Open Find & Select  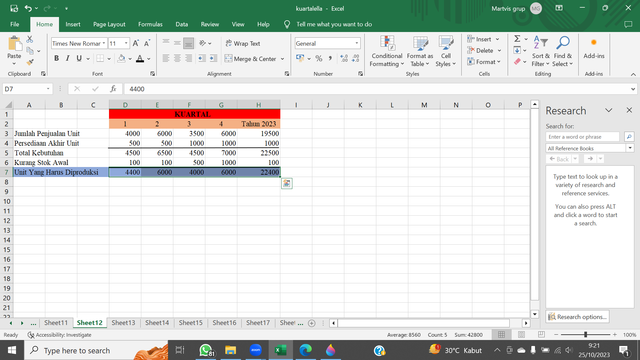click(562, 51)
